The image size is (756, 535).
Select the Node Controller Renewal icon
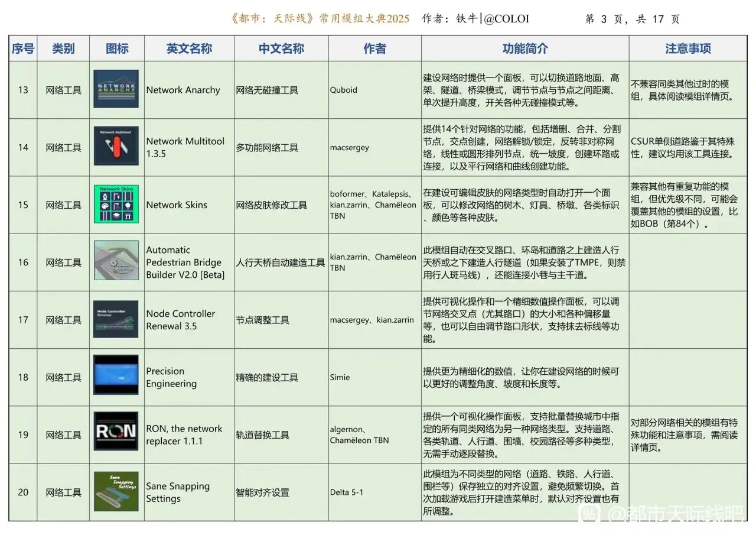pos(116,319)
